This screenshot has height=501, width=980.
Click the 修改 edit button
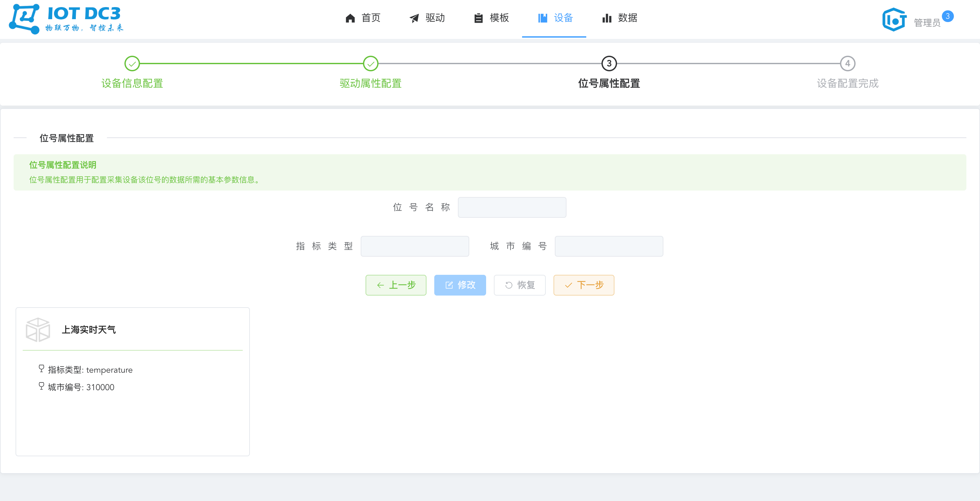[460, 285]
